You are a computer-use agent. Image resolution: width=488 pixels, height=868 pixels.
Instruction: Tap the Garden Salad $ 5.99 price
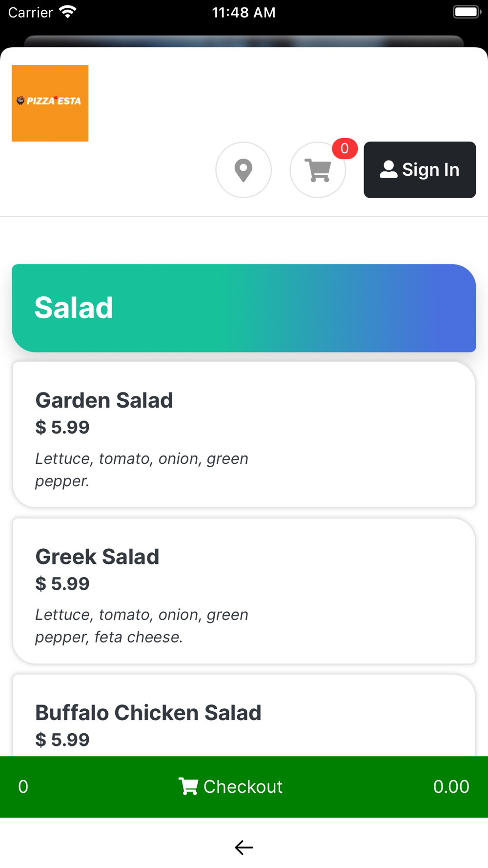click(62, 427)
